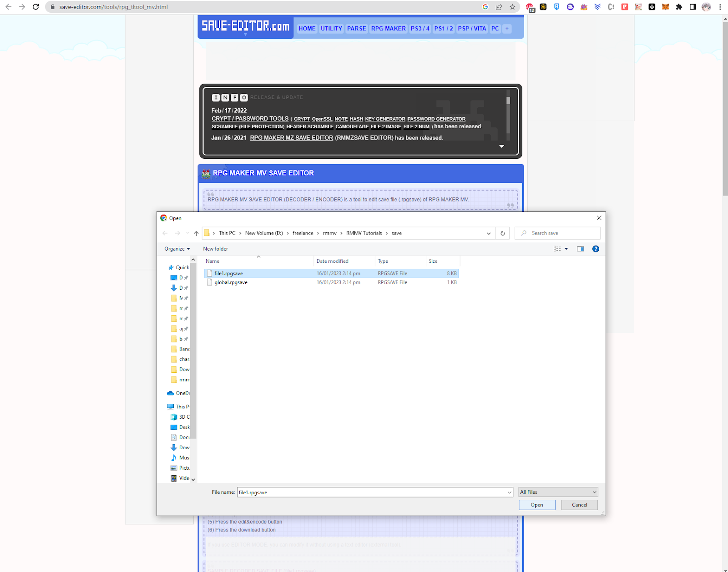Screen dimensions: 728x572
Task: Open the PS3 / 4 menu tab
Action: pos(420,28)
